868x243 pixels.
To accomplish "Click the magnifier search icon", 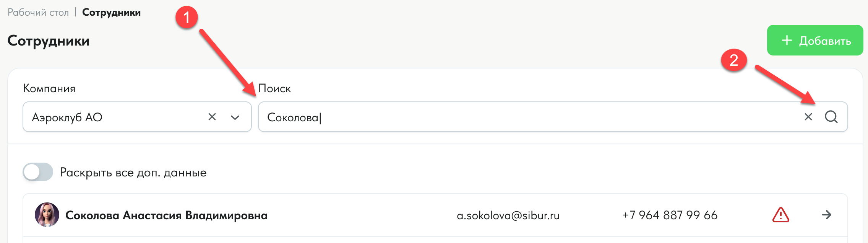I will point(831,117).
